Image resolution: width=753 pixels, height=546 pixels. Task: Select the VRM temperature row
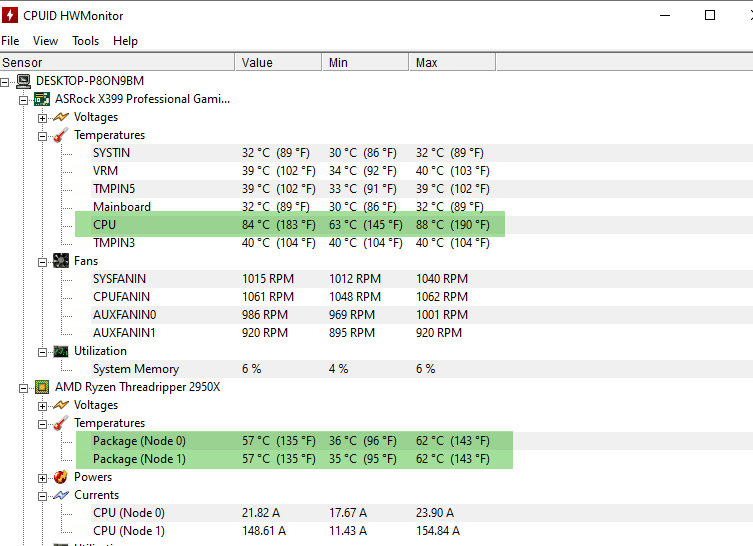pos(422,171)
